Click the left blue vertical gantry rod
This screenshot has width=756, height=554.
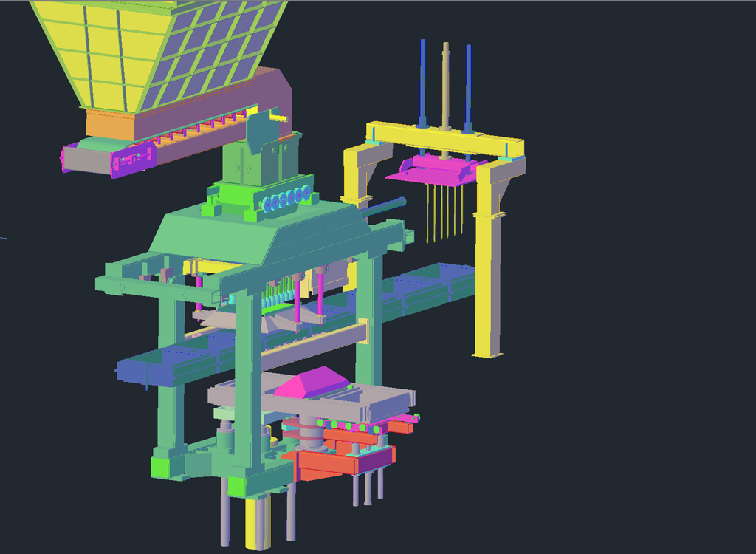coord(422,81)
